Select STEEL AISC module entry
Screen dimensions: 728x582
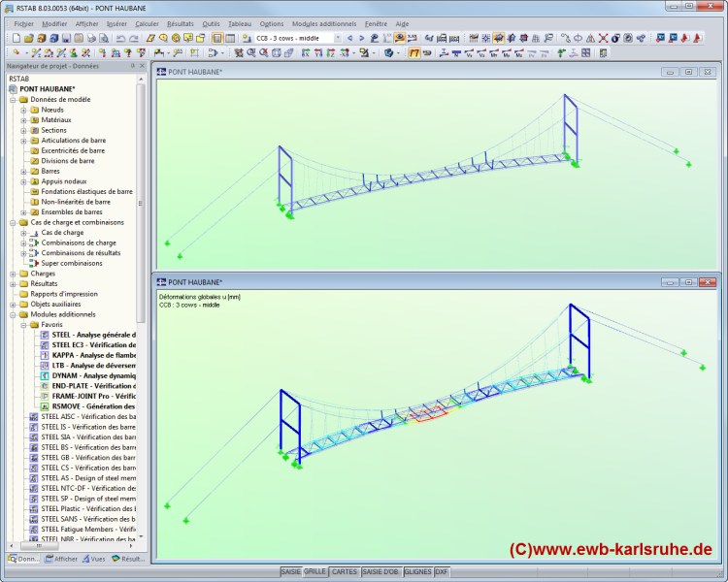coord(83,417)
